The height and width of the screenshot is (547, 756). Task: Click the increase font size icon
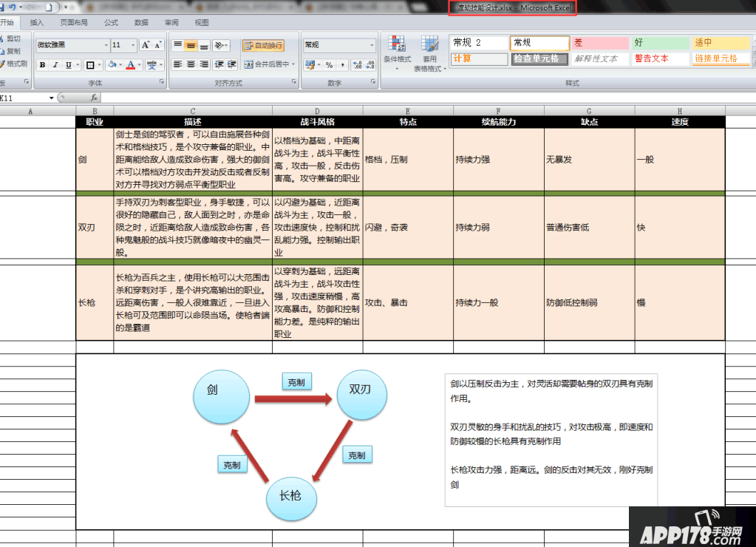coord(146,45)
